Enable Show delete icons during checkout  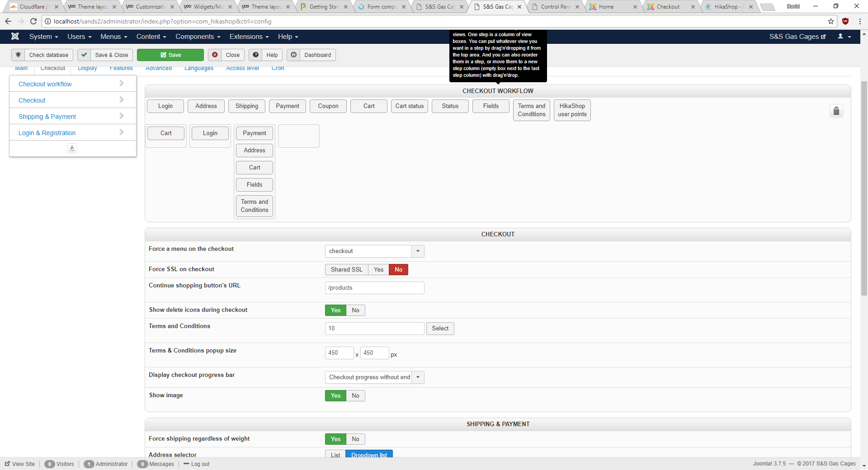pyautogui.click(x=336, y=310)
